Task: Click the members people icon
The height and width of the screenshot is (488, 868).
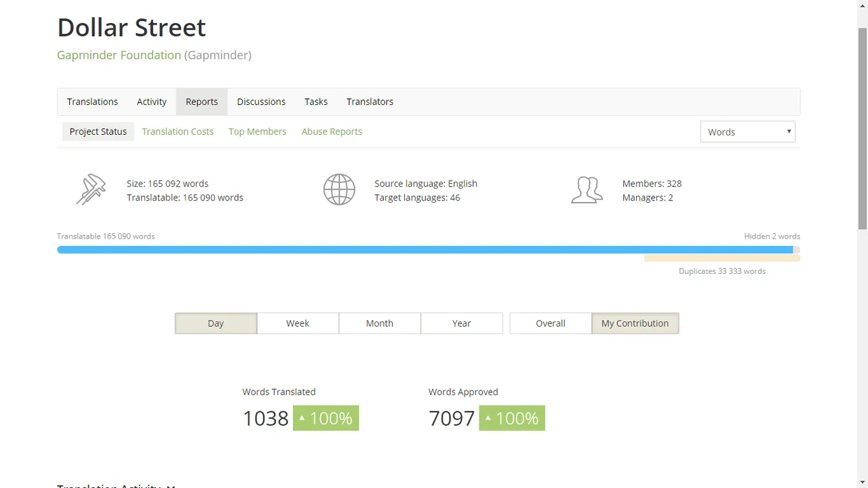Action: [x=587, y=190]
